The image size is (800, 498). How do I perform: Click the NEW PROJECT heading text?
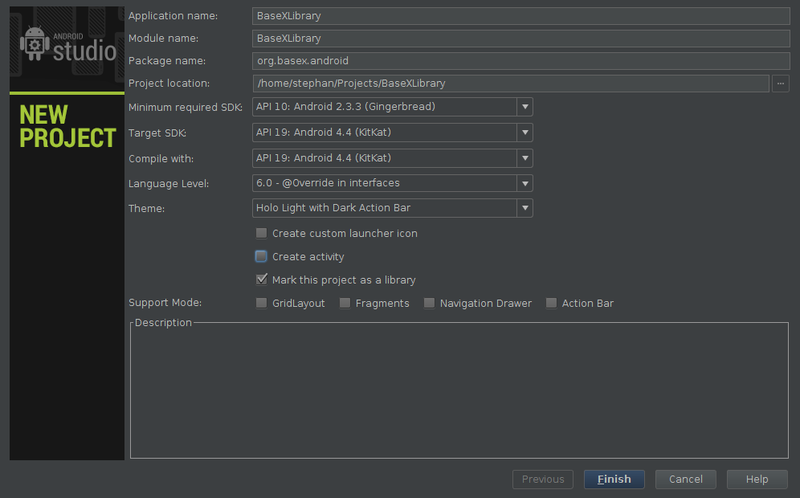pos(67,126)
